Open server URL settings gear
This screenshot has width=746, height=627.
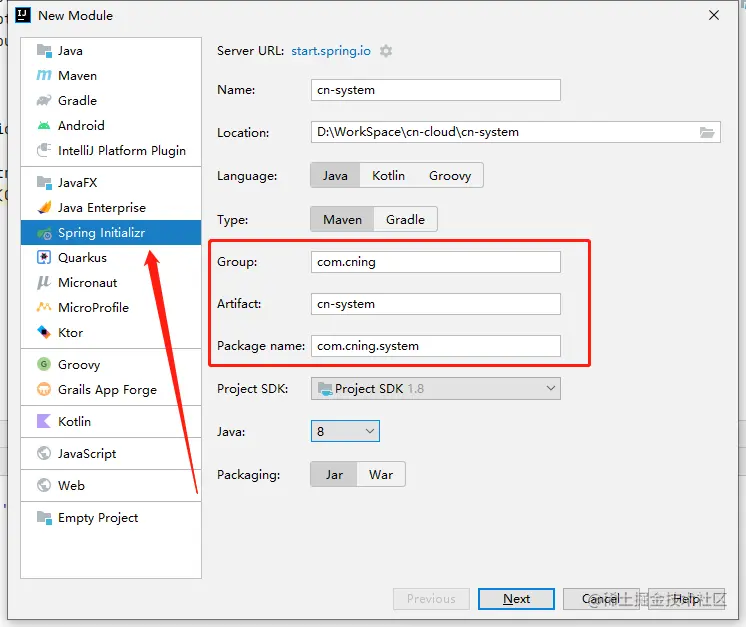click(x=386, y=51)
